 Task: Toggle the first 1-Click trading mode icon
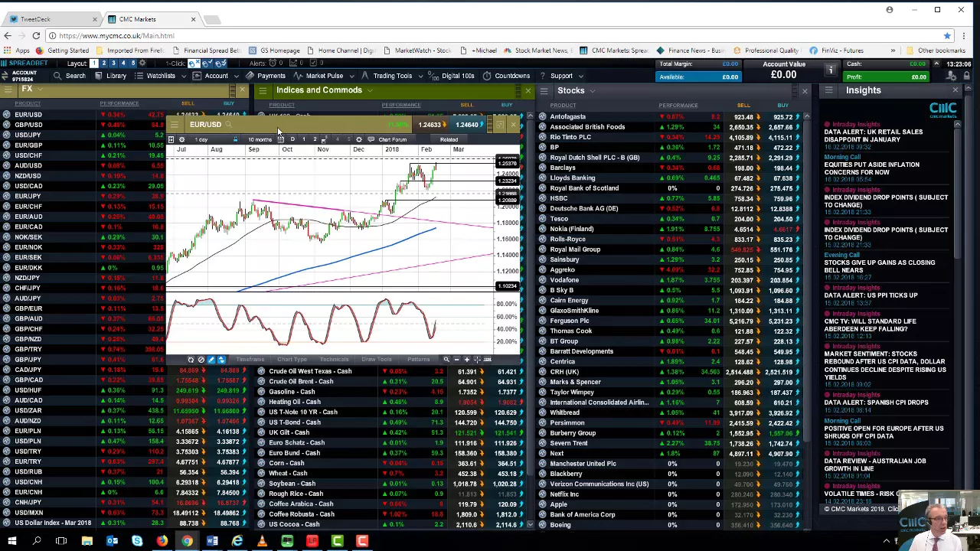pyautogui.click(x=194, y=63)
